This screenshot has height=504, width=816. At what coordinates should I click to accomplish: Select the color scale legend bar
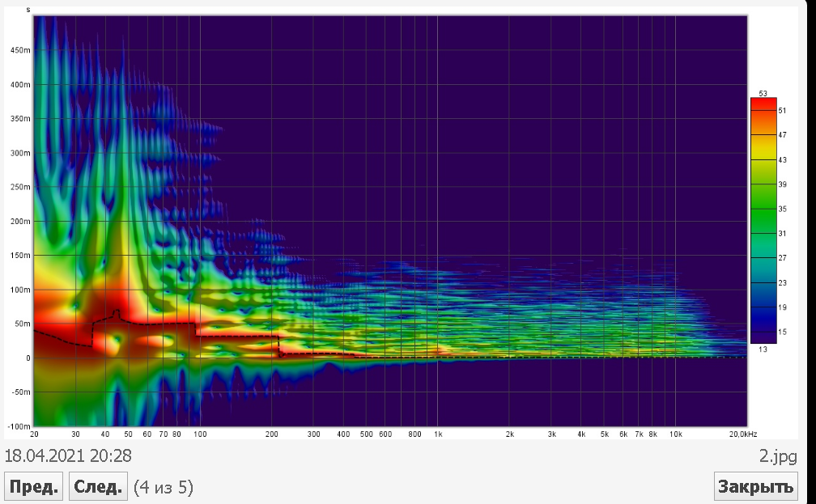point(763,221)
